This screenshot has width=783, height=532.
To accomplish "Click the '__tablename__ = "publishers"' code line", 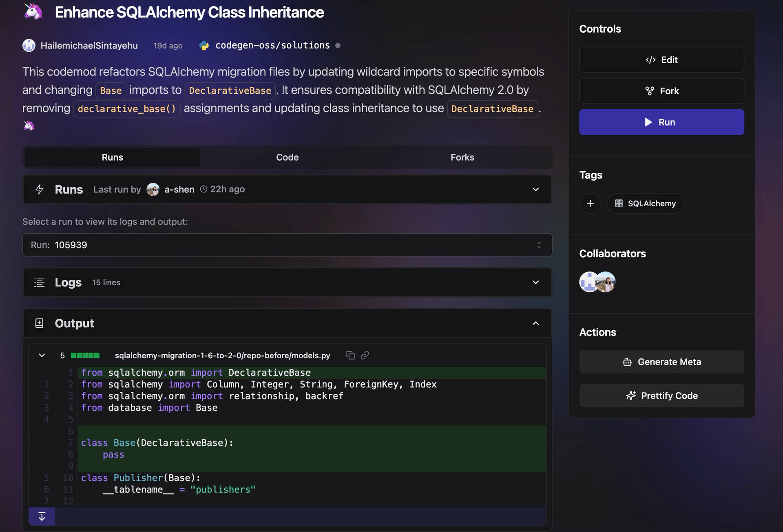I will tap(179, 489).
